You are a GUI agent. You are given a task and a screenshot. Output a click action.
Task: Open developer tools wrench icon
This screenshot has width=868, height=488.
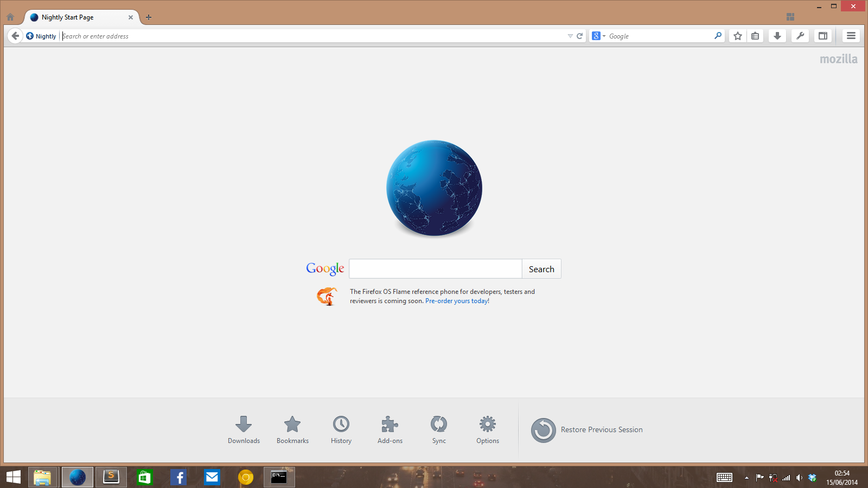click(x=800, y=36)
